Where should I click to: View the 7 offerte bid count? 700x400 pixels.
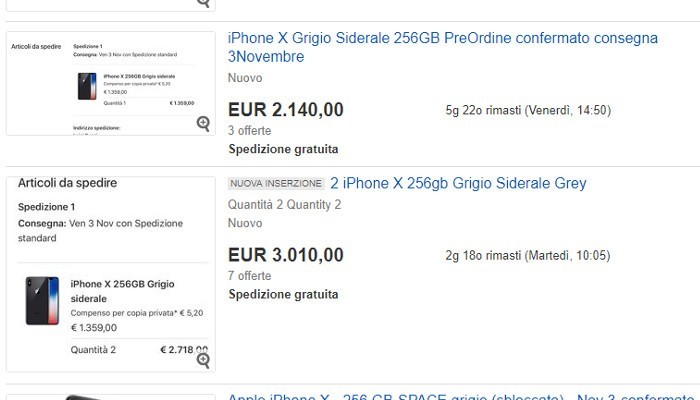249,275
